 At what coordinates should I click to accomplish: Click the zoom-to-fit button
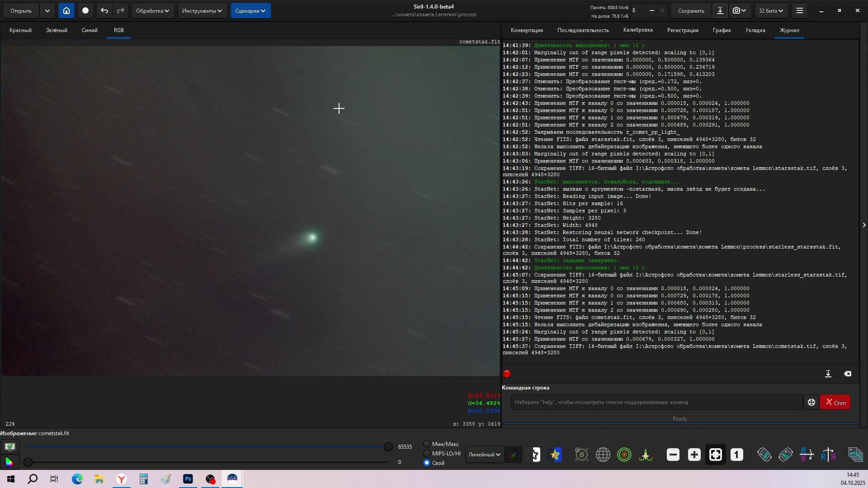(x=715, y=455)
